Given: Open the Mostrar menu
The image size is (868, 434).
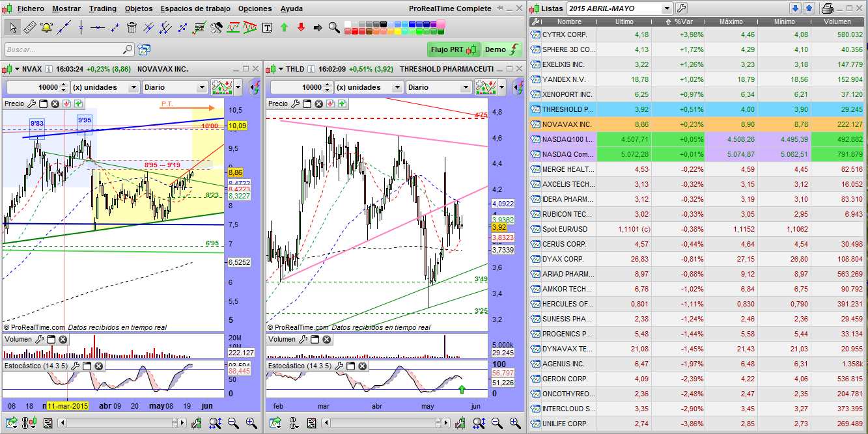Looking at the screenshot, I should coord(66,8).
